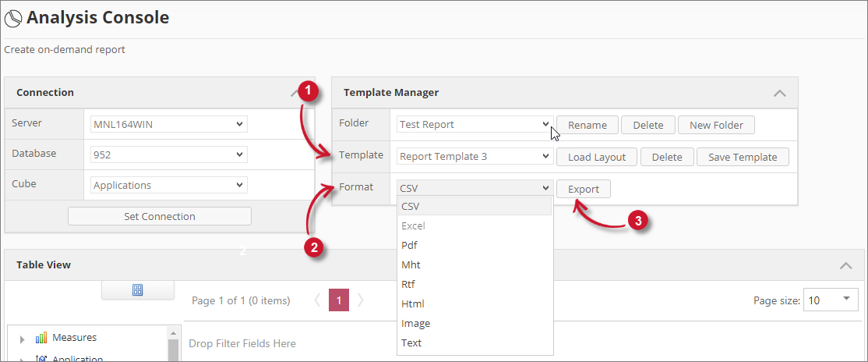The height and width of the screenshot is (362, 868).
Task: Select Pdf in format list
Action: pyautogui.click(x=475, y=245)
